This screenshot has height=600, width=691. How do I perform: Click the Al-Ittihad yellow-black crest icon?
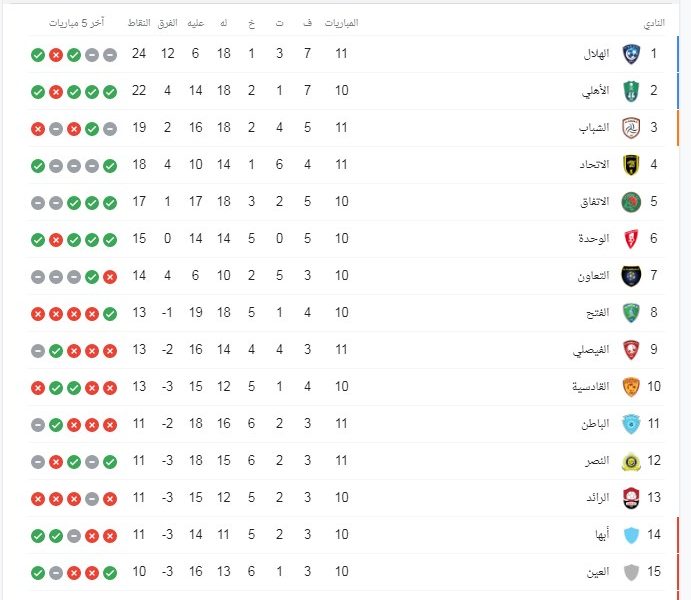(631, 165)
